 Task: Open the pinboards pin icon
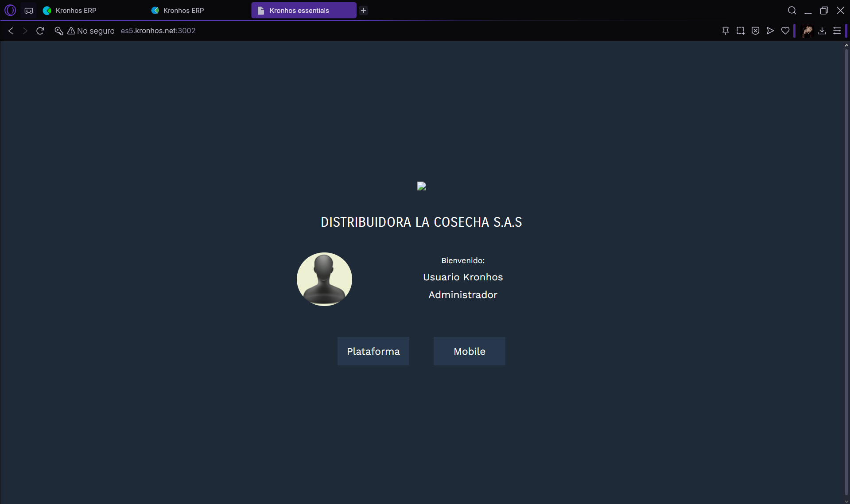[x=725, y=31]
